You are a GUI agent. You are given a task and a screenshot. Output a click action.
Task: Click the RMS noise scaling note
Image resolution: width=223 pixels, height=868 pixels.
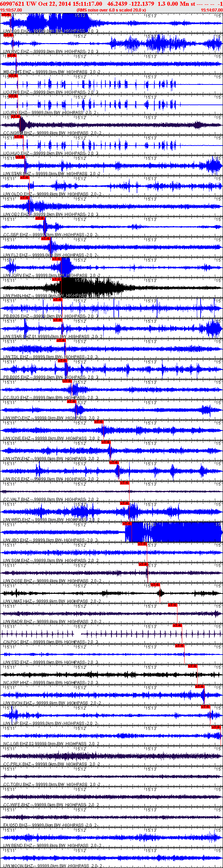[111, 10]
